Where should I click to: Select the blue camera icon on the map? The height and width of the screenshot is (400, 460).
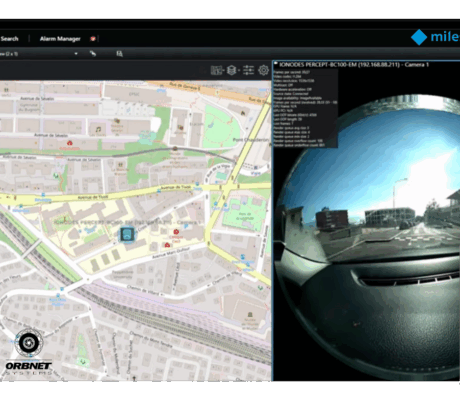pos(127,235)
